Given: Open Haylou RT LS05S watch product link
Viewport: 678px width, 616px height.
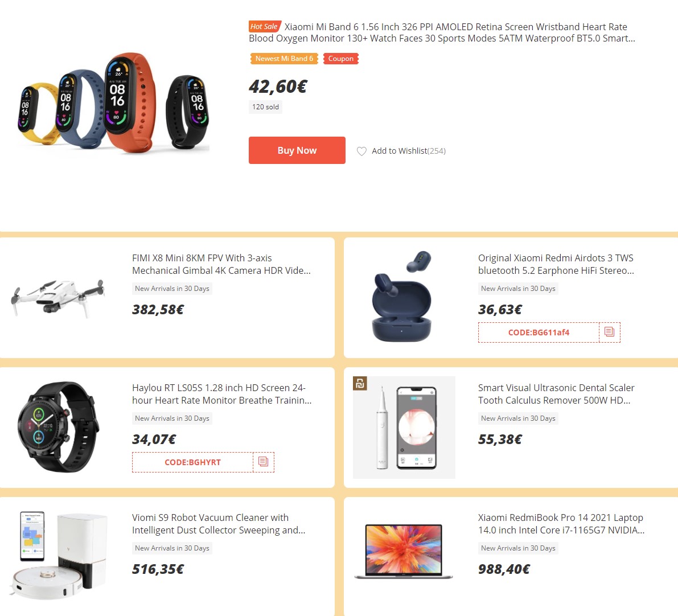Looking at the screenshot, I should 222,394.
